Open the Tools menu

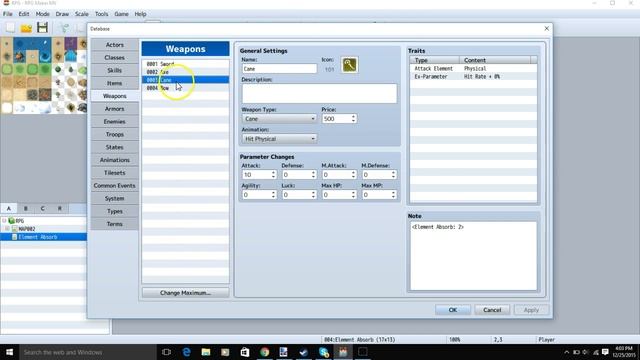(x=101, y=14)
